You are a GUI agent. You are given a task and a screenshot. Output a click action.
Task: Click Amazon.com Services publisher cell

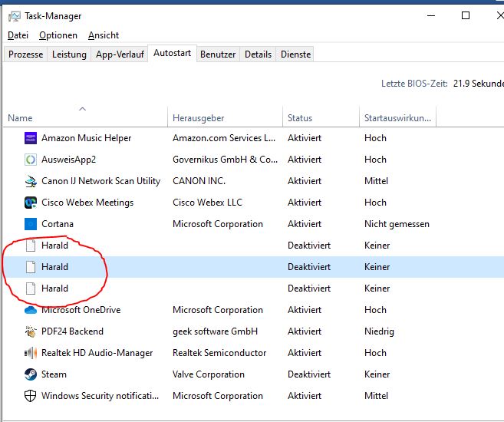[224, 138]
